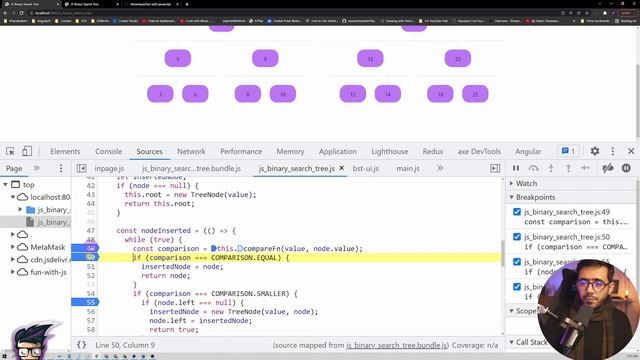Open the Application panel

click(338, 151)
